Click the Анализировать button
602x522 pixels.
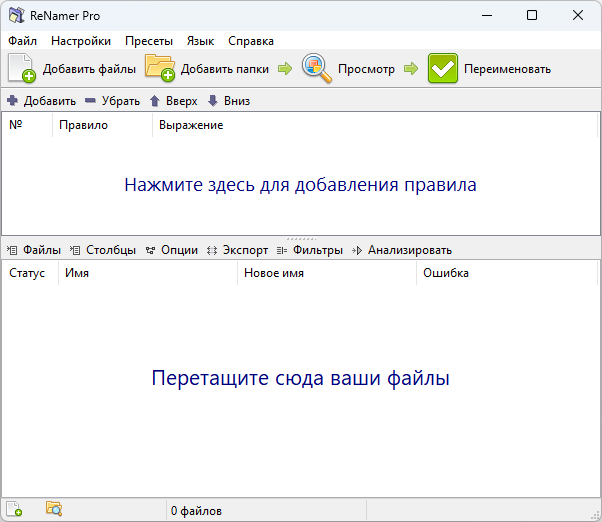(402, 250)
